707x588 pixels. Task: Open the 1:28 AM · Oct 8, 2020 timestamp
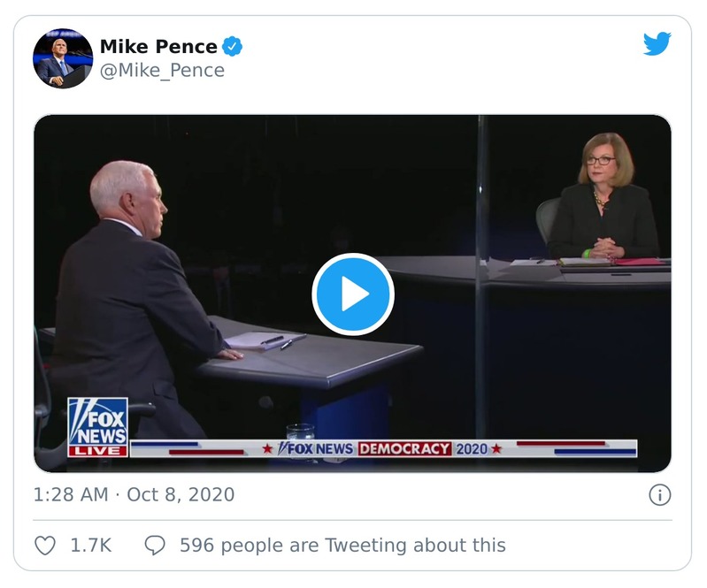tap(134, 494)
